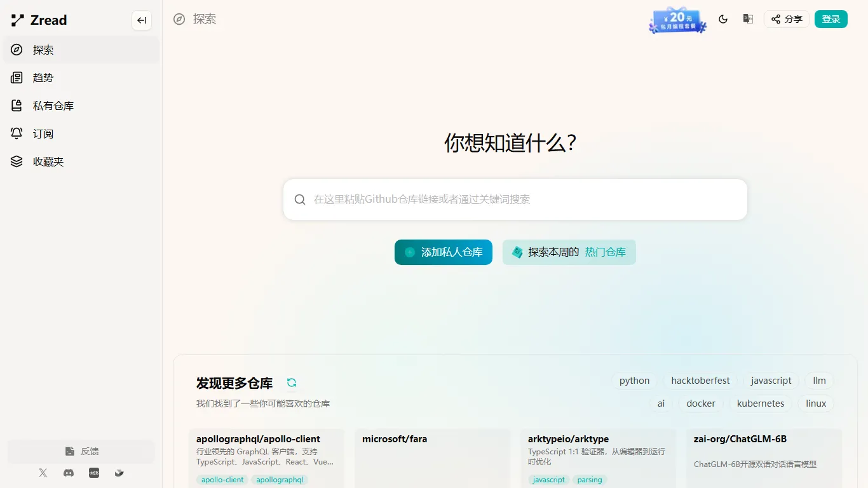Toggle the language translation switcher
The image size is (868, 488).
748,19
